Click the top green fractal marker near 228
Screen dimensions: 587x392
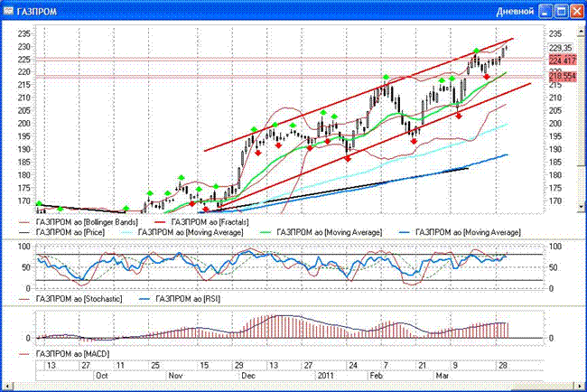click(x=476, y=51)
